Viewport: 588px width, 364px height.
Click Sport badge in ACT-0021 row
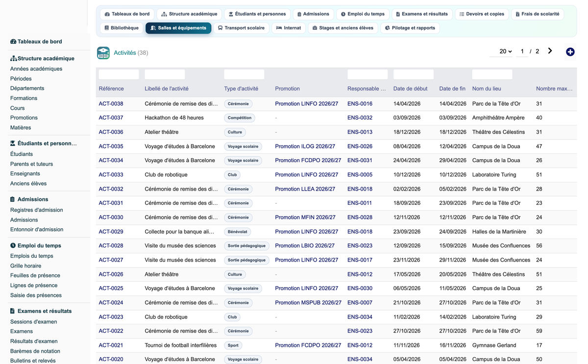(233, 345)
